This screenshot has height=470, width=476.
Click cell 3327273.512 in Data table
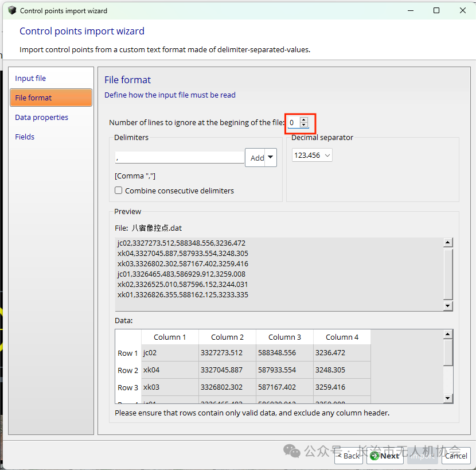coord(227,353)
